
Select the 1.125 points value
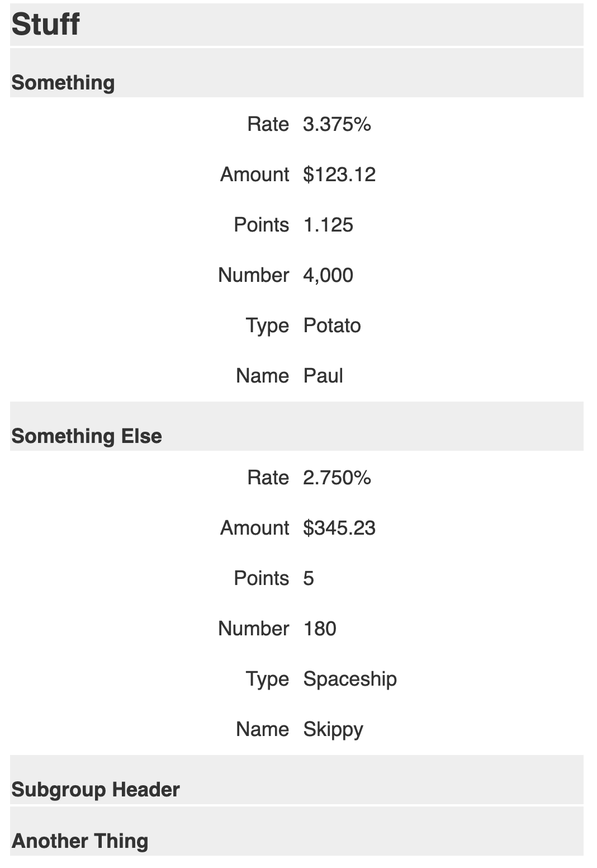[x=328, y=225]
